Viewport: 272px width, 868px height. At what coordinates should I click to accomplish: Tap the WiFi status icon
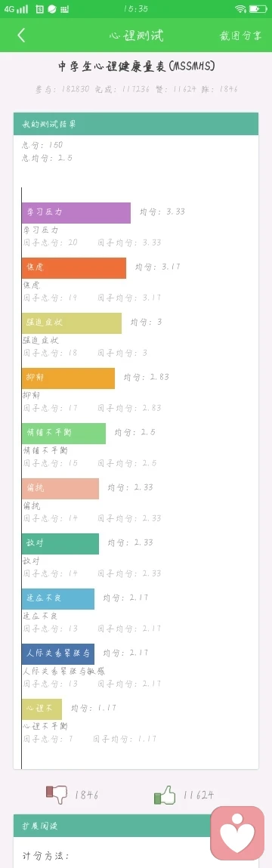(x=240, y=9)
